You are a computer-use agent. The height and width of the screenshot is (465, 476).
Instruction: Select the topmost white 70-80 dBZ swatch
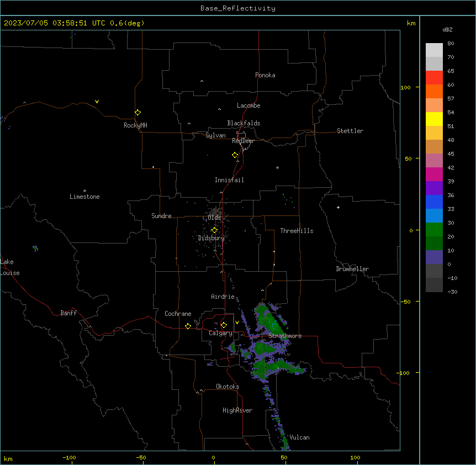coord(434,50)
